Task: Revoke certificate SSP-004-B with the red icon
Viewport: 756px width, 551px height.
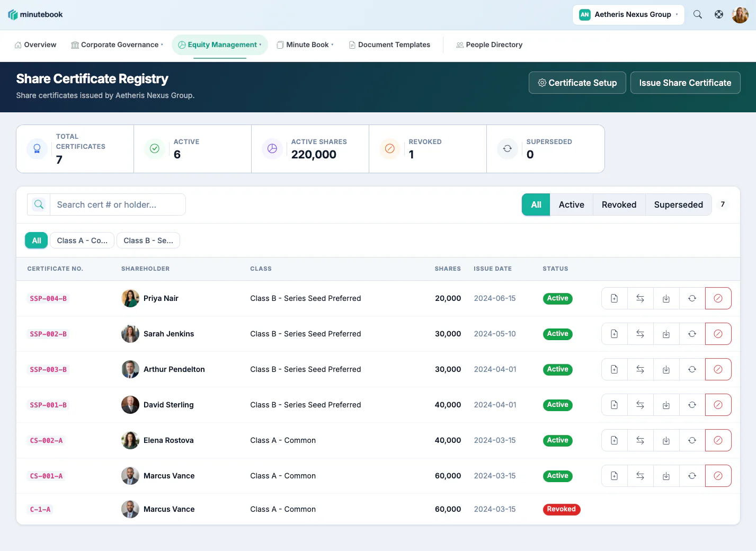Action: [x=718, y=298]
